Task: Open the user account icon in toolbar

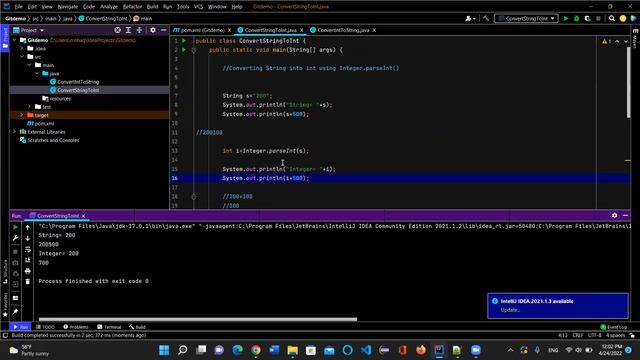Action: click(x=470, y=18)
